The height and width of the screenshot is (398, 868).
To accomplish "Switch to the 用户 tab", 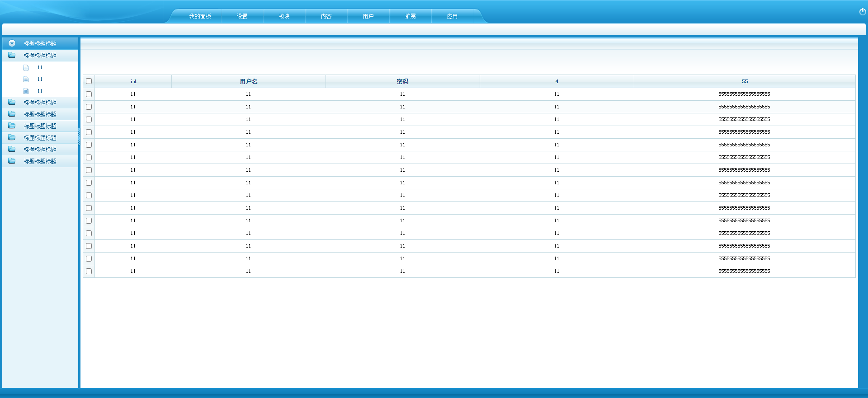I will pos(368,16).
